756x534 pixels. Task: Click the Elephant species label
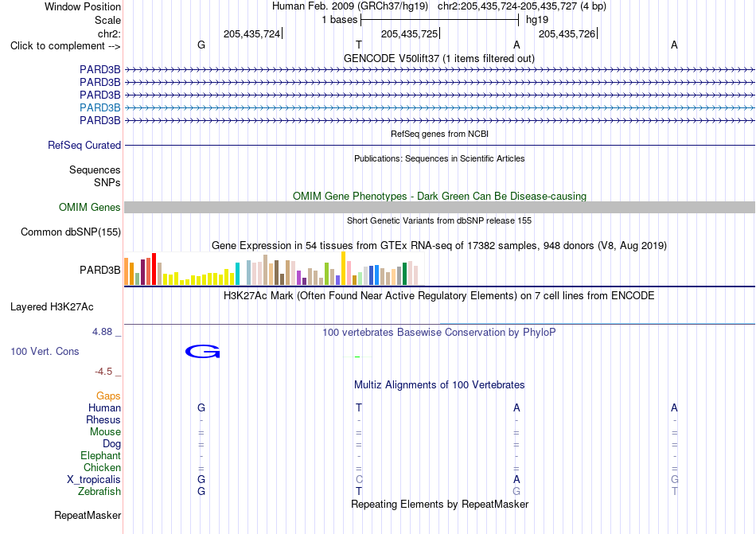100,455
